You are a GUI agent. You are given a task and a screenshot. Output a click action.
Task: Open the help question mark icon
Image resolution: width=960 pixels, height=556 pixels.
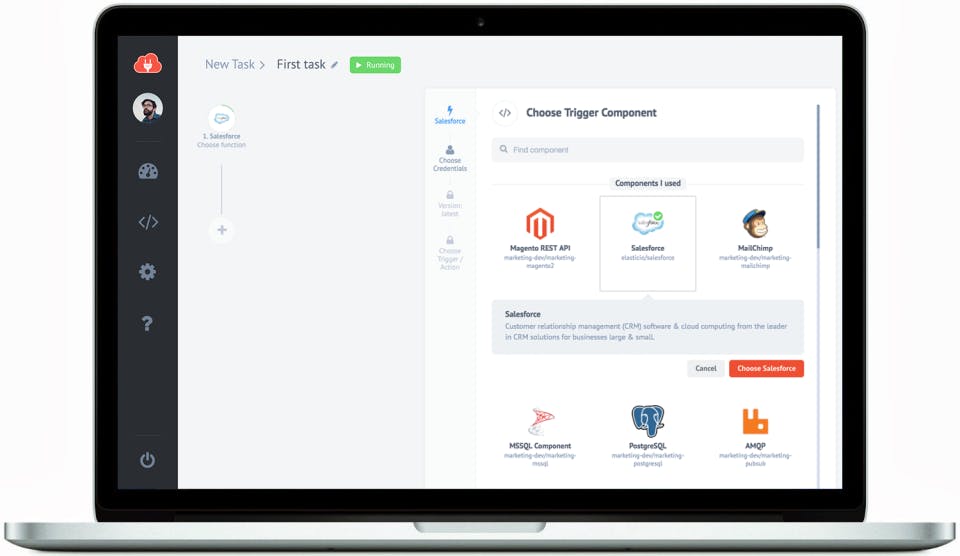(148, 323)
